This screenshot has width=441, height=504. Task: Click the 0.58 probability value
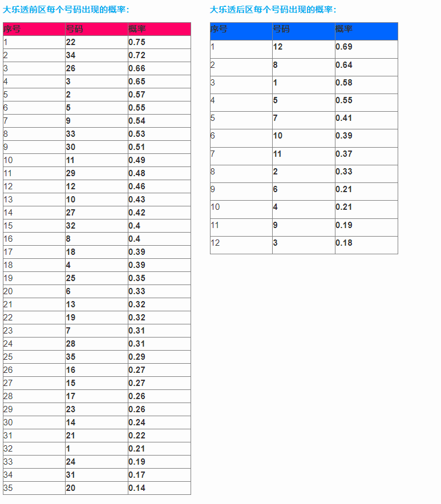click(344, 83)
